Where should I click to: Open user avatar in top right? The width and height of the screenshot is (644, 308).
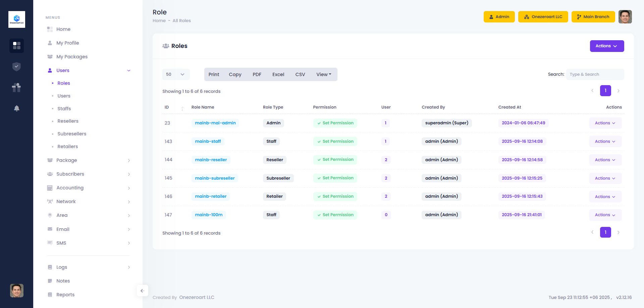tap(625, 17)
